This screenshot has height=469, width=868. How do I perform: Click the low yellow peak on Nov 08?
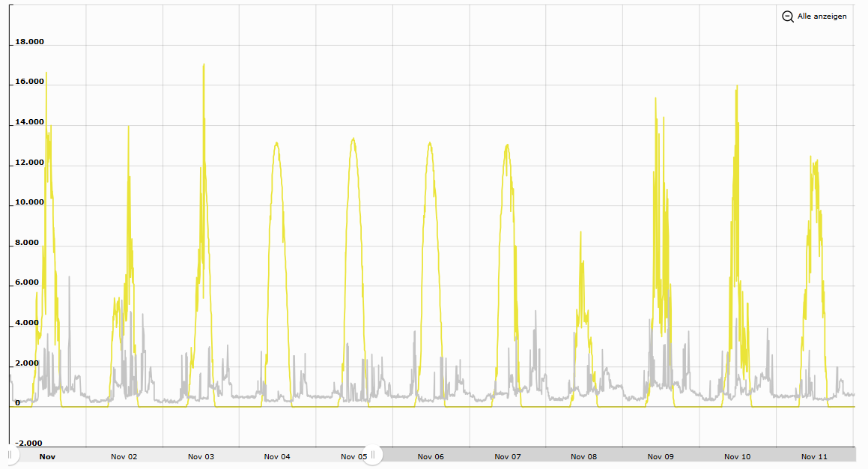point(580,233)
